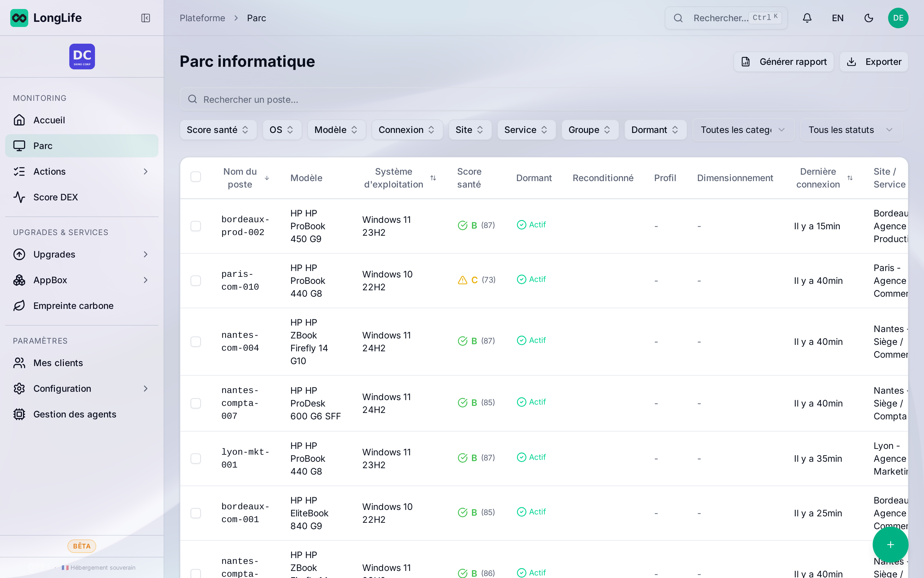
Task: Open the DE user avatar
Action: [898, 18]
